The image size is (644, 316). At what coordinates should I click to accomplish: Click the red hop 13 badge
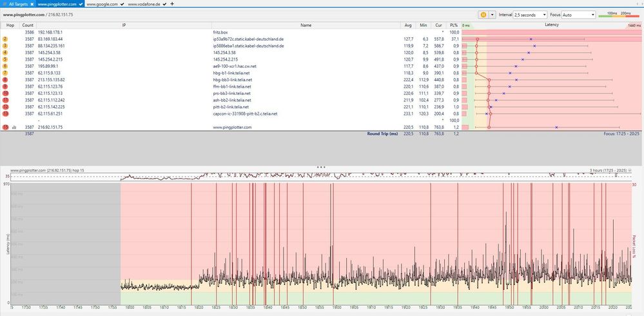pos(5,114)
